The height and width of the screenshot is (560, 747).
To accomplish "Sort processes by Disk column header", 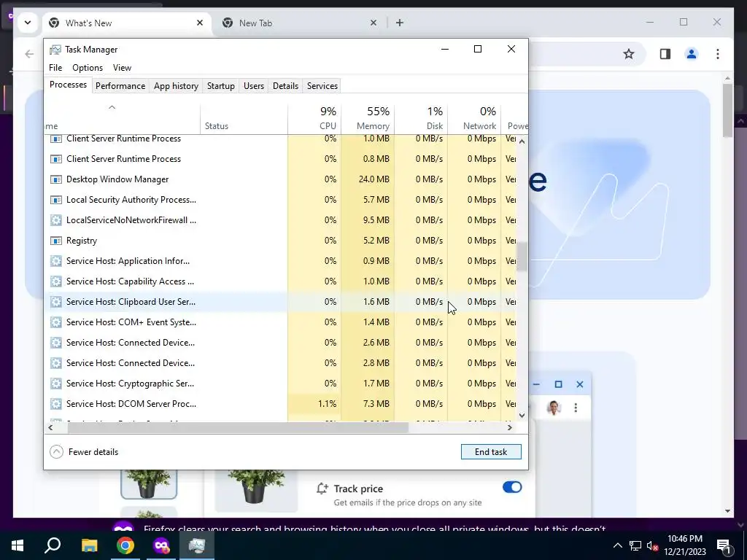I will click(x=421, y=117).
